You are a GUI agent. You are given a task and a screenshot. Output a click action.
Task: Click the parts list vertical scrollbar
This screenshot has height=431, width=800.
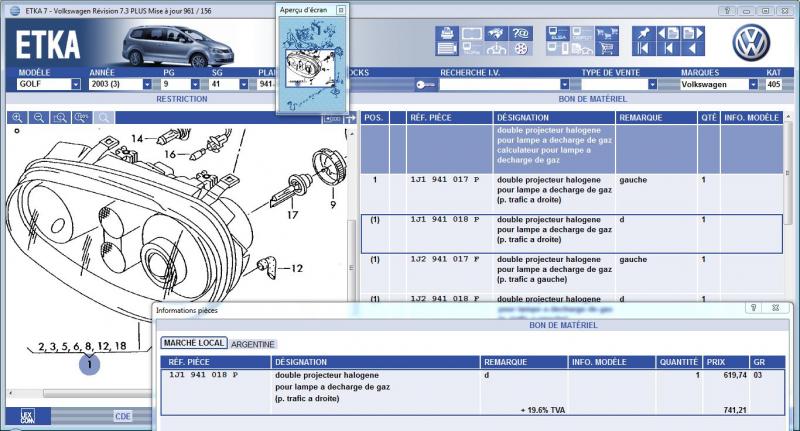(788, 173)
